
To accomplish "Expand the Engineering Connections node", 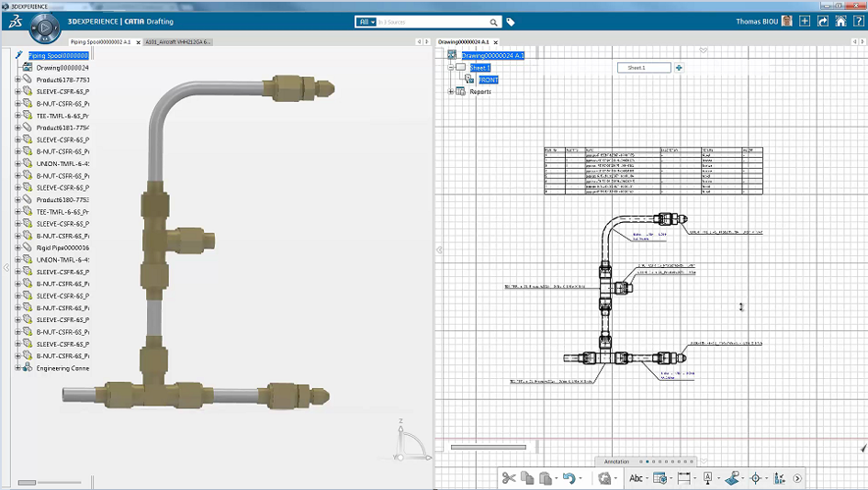I will click(17, 368).
